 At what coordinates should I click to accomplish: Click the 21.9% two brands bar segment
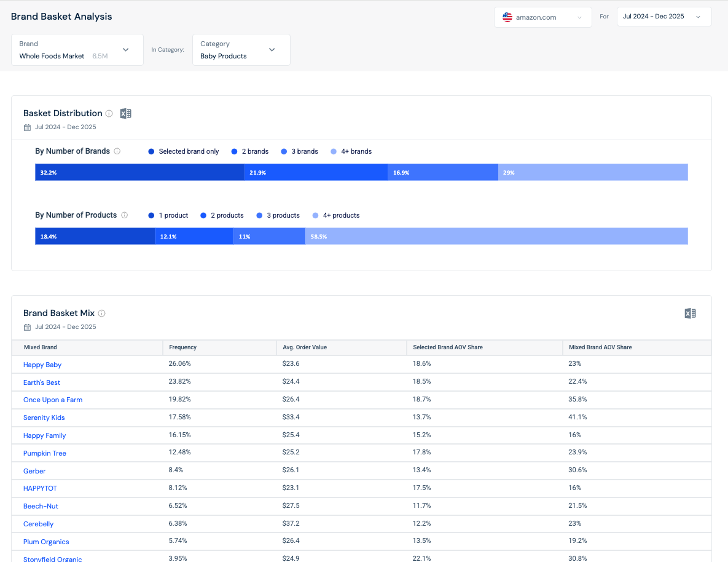[316, 172]
